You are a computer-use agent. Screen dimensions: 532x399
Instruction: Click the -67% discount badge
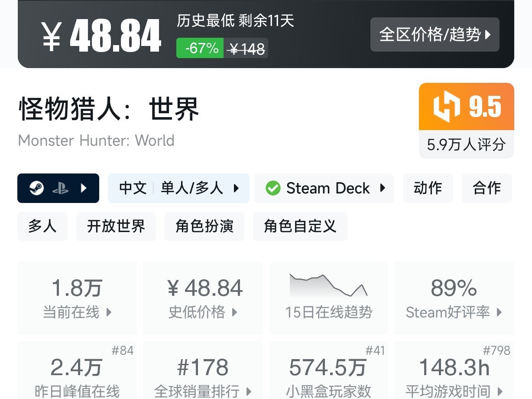click(x=200, y=48)
